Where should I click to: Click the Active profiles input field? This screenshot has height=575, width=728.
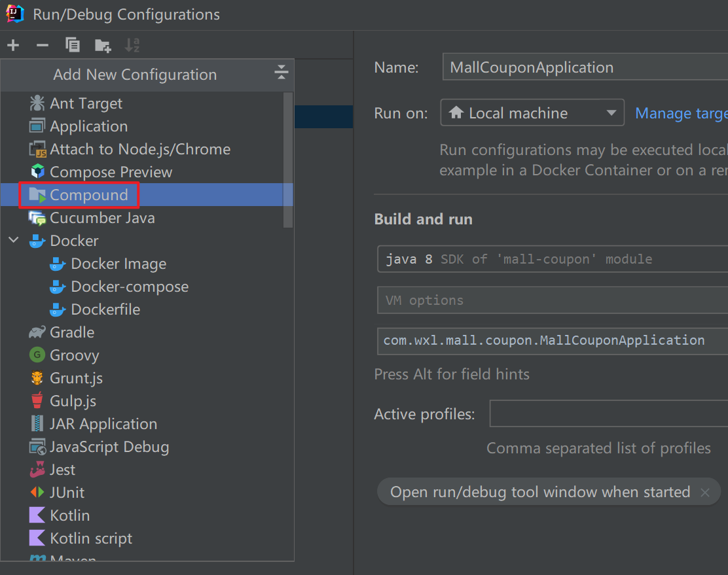coord(608,414)
